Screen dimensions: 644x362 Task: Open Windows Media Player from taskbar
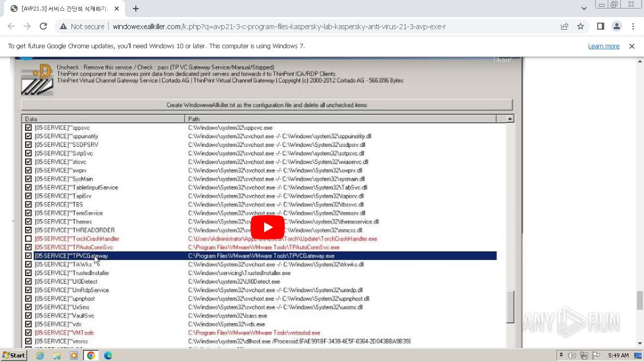(74, 355)
